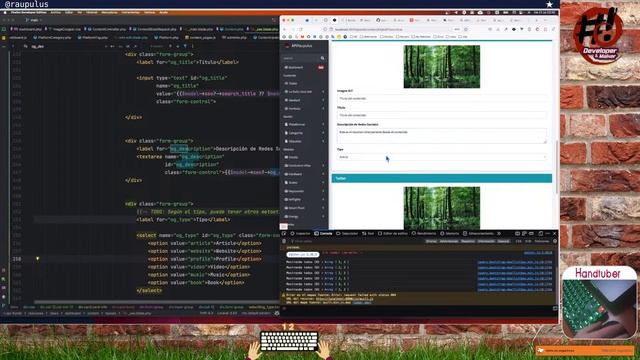Reload the browser page
Viewport: 640px width, 360px height.
point(301,29)
